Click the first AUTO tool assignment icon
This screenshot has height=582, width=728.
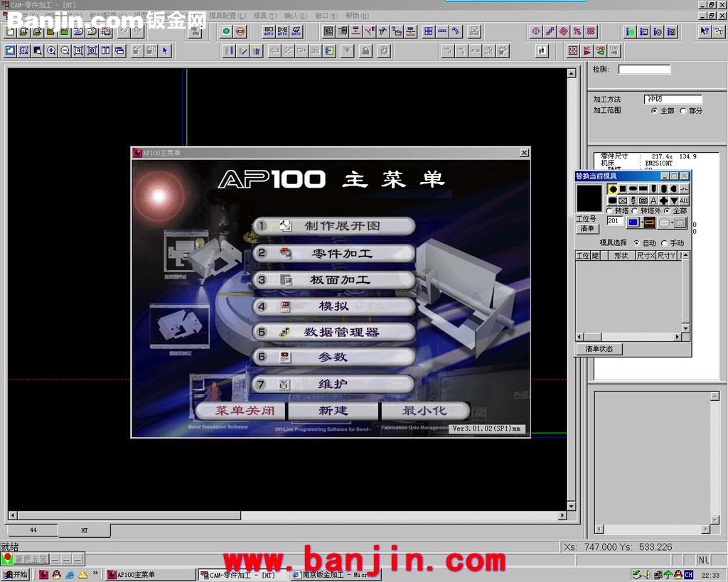pos(269,31)
